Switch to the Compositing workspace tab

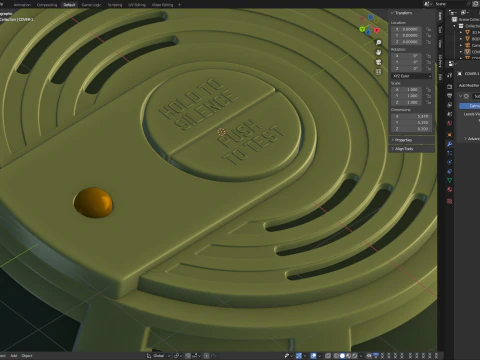pos(47,5)
